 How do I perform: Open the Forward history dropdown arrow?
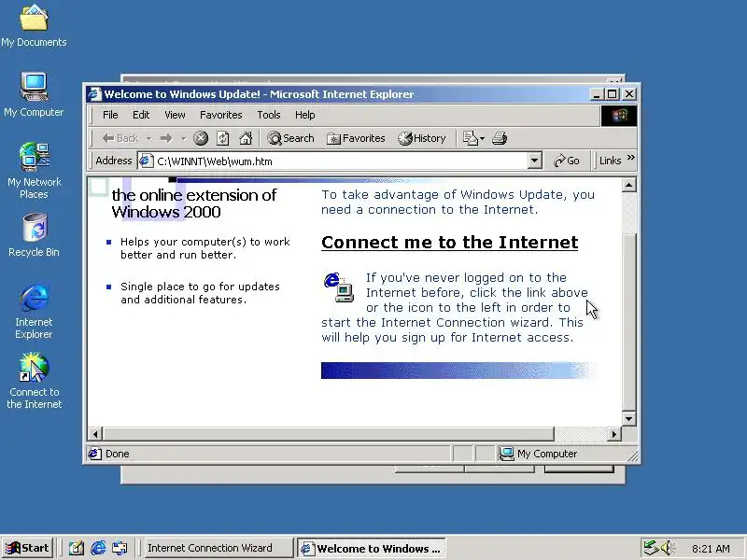pyautogui.click(x=183, y=138)
